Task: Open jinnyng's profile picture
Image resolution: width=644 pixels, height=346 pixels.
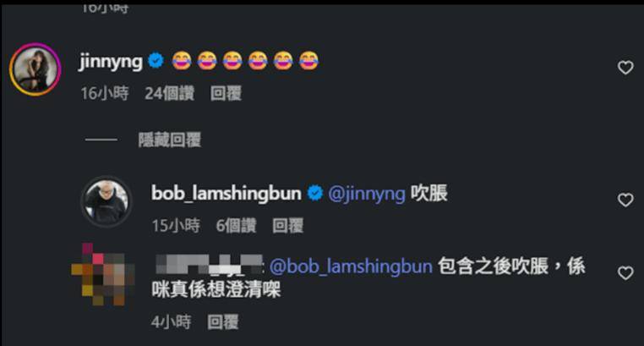Action: 35,69
